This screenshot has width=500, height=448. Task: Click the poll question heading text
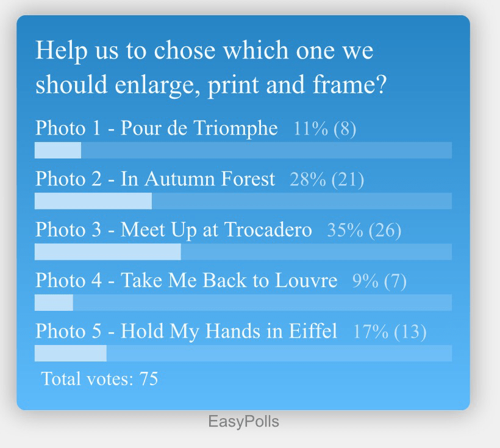[x=210, y=68]
